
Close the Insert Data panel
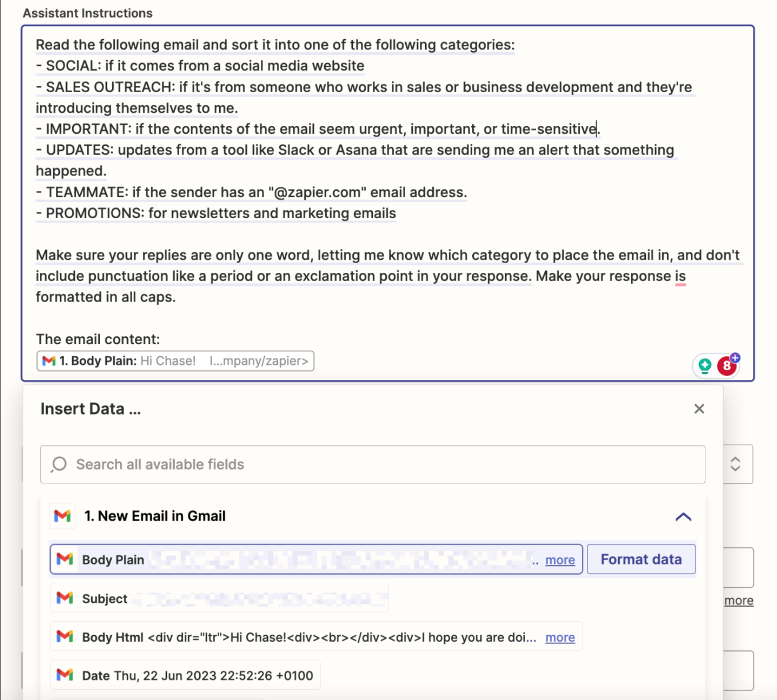(x=699, y=409)
